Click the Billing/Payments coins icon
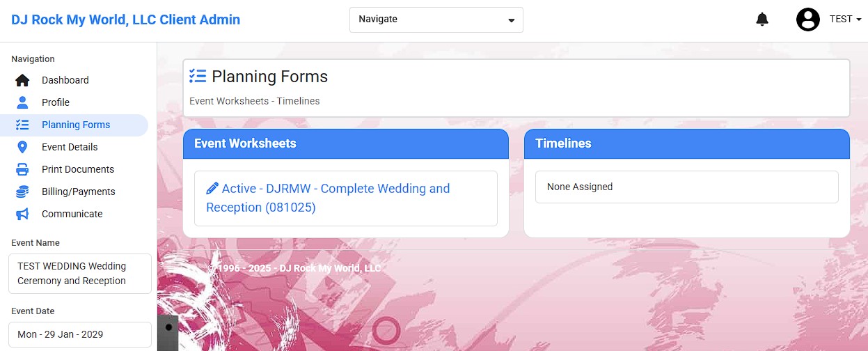Screen dimensions: 868x351 coord(22,192)
